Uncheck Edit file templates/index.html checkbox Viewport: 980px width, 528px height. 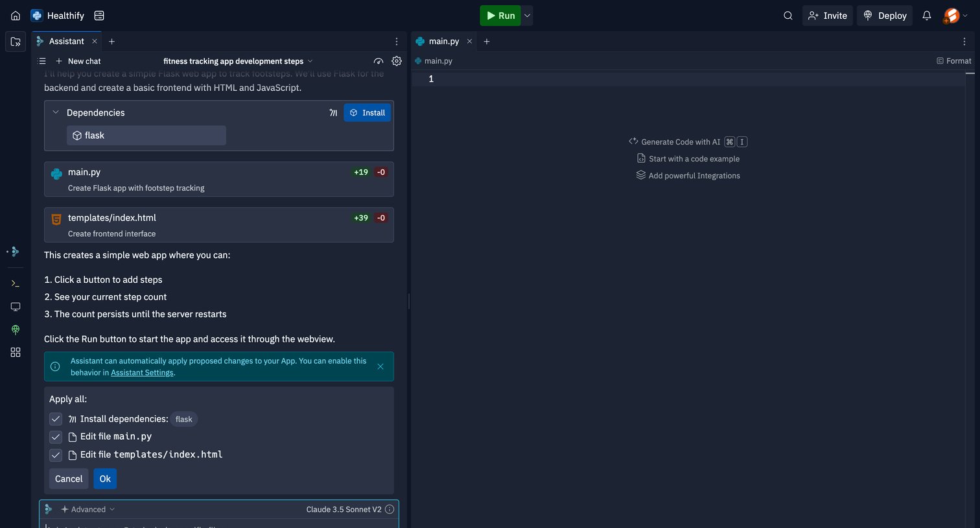click(x=56, y=455)
